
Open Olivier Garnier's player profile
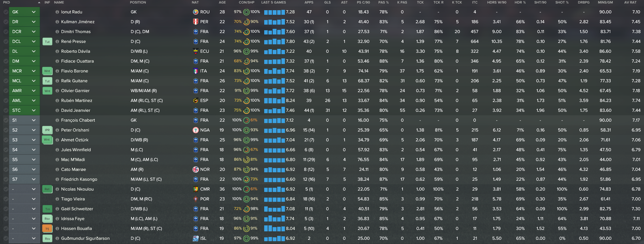point(75,91)
